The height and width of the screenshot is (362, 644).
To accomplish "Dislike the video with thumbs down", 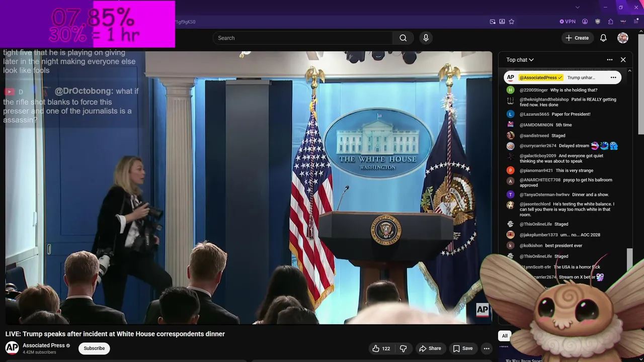I will tap(404, 348).
